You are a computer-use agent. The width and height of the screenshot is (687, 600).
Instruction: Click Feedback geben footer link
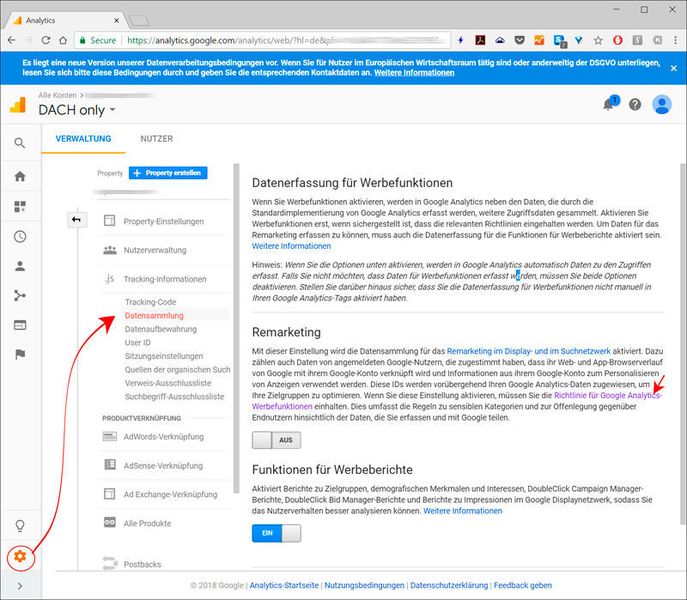(x=523, y=586)
